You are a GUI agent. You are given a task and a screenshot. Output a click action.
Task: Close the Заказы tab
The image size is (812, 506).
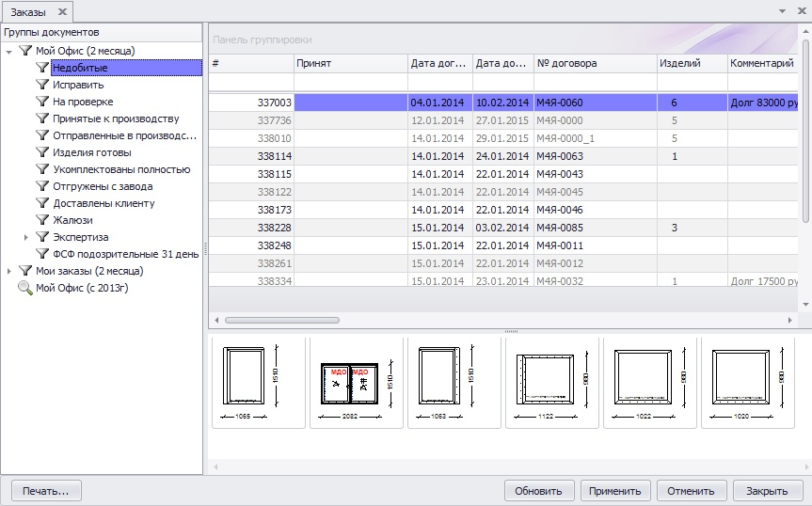point(61,11)
